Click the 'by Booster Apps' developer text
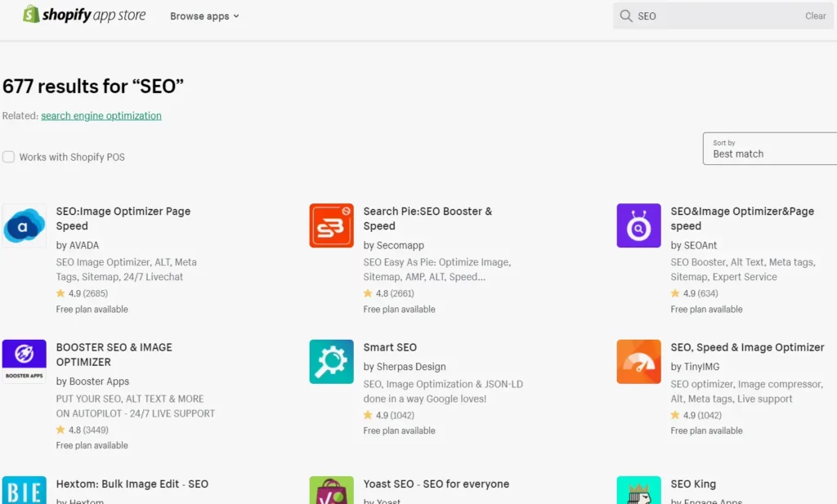 pyautogui.click(x=92, y=381)
